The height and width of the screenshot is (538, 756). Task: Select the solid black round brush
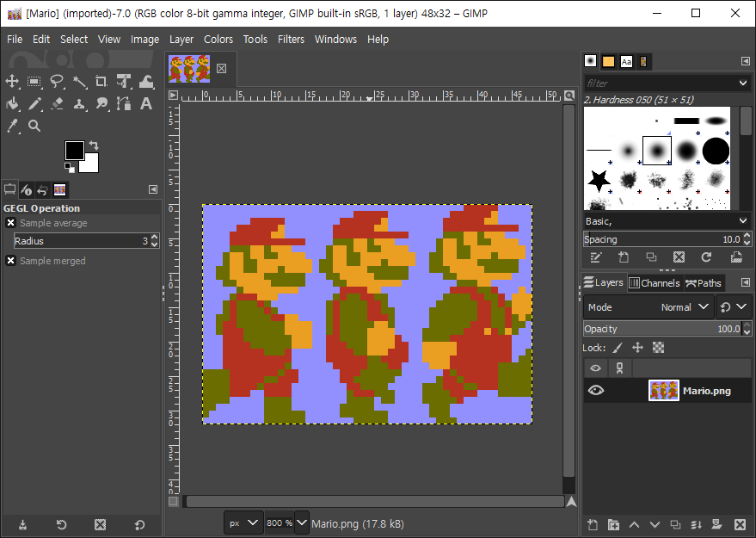(716, 151)
